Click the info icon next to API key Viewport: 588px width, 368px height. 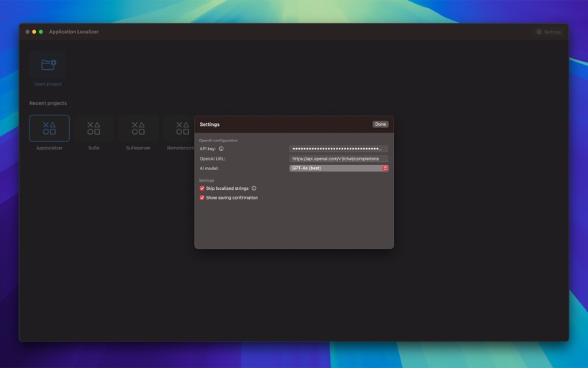click(221, 149)
